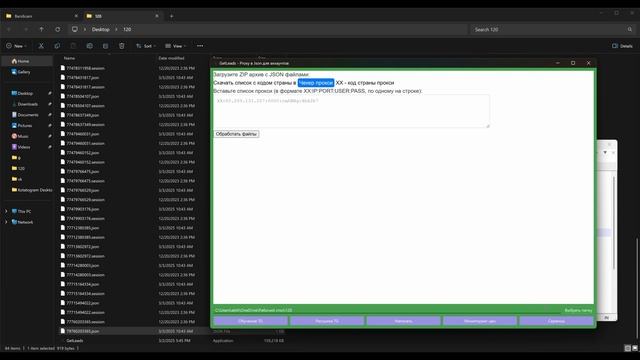640x360 pixels.
Task: Click the Copy icon in Explorer toolbar
Action: [57, 46]
